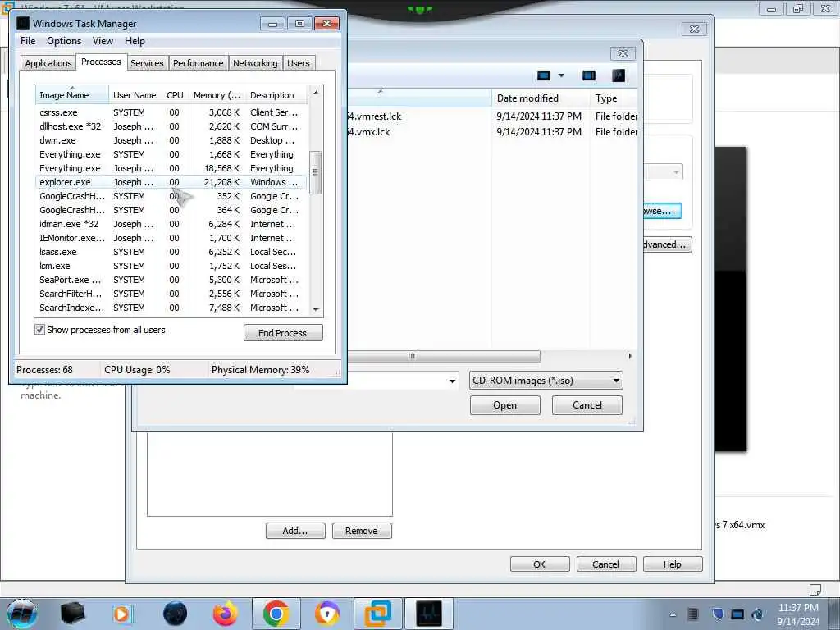Click the Remove button in VM settings

(x=362, y=531)
